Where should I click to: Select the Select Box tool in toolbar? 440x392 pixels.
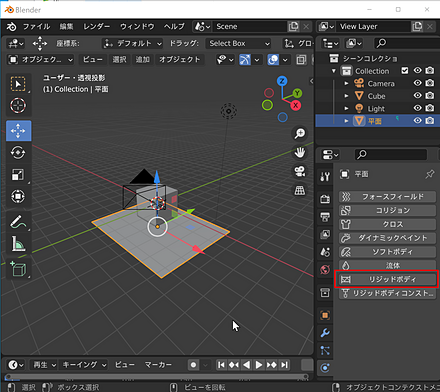[18, 84]
